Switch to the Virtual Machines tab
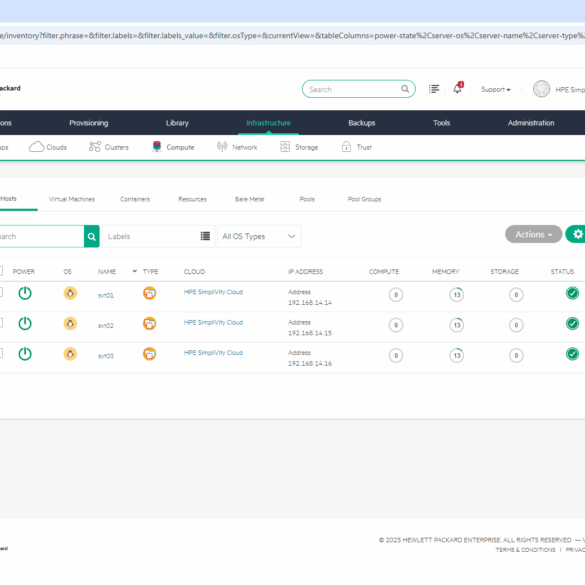This screenshot has height=585, width=585. click(72, 199)
